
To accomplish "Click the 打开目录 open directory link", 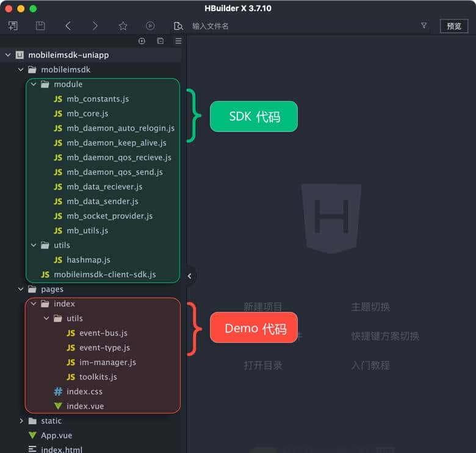I will pos(263,365).
